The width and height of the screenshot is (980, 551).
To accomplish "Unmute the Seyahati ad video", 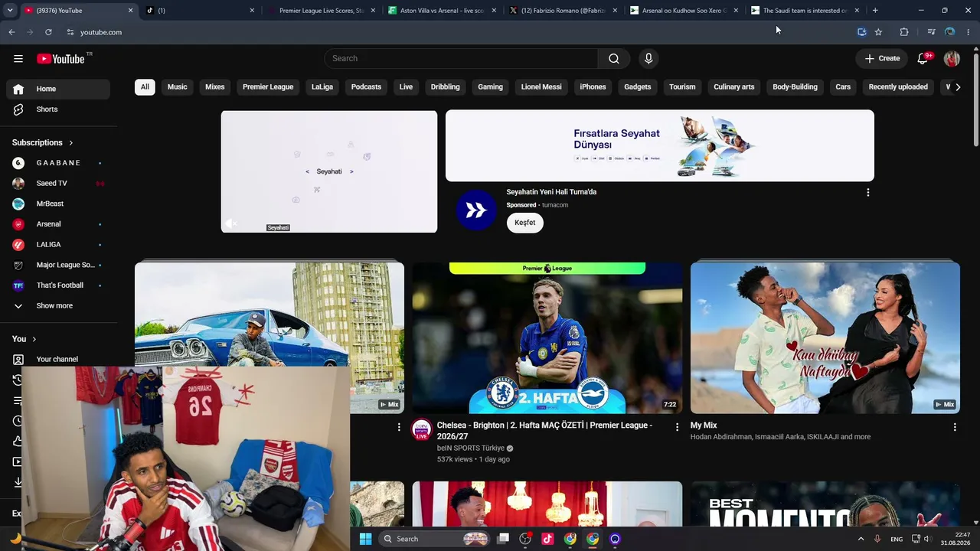I will click(x=230, y=223).
